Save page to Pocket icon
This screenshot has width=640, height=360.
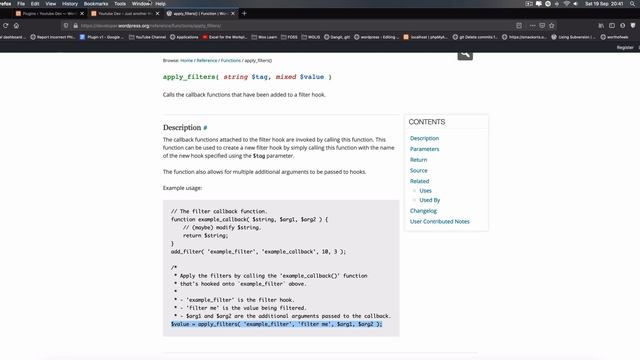point(542,25)
